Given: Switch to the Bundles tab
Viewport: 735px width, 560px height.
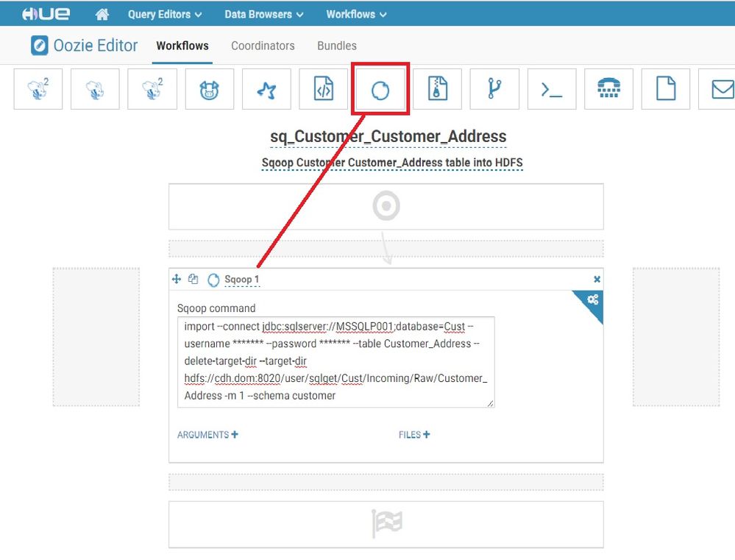Looking at the screenshot, I should (x=337, y=46).
